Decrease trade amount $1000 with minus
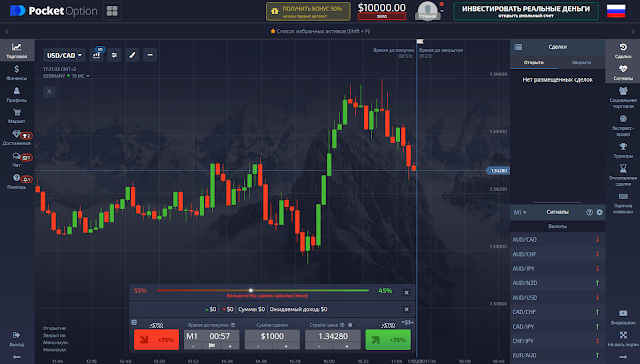 pos(258,346)
